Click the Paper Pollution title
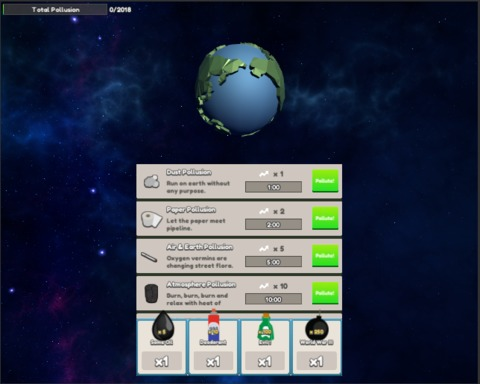Viewport: 480px width, 384px height. click(191, 210)
